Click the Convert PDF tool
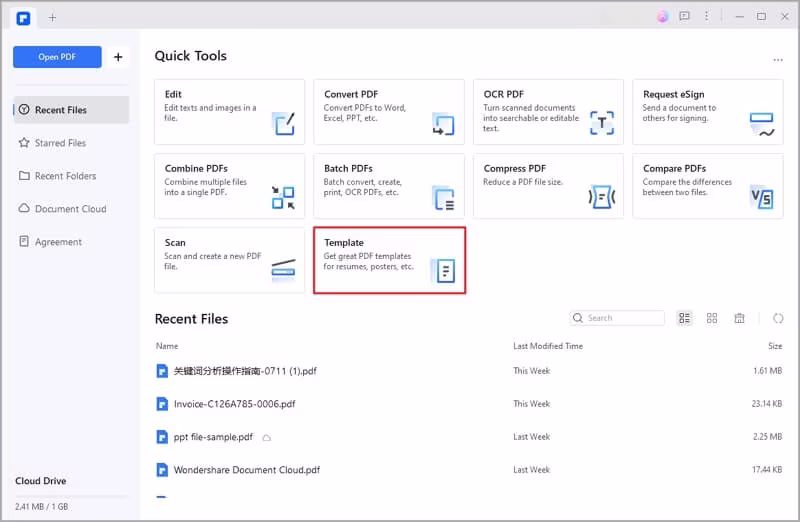 click(388, 112)
